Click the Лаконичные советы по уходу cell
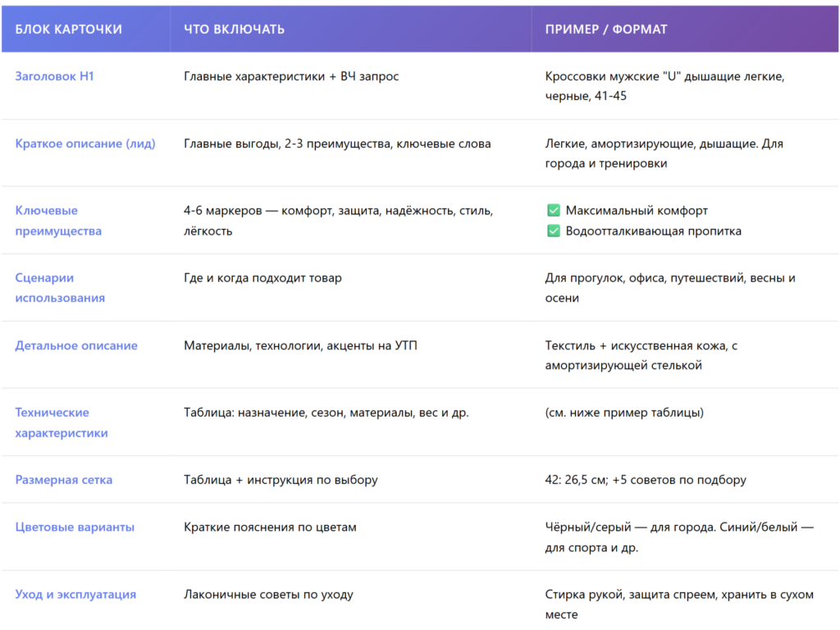Screen dimensions: 840x630 [268, 595]
